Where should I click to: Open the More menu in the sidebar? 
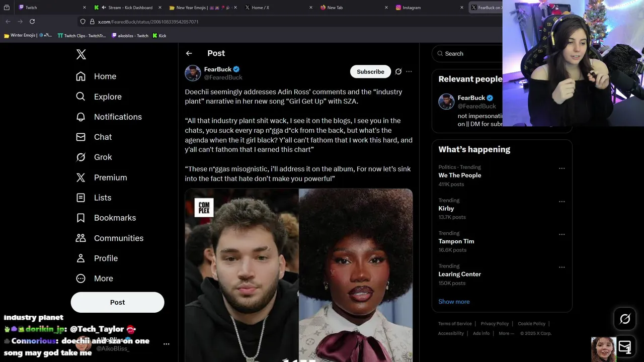94,278
